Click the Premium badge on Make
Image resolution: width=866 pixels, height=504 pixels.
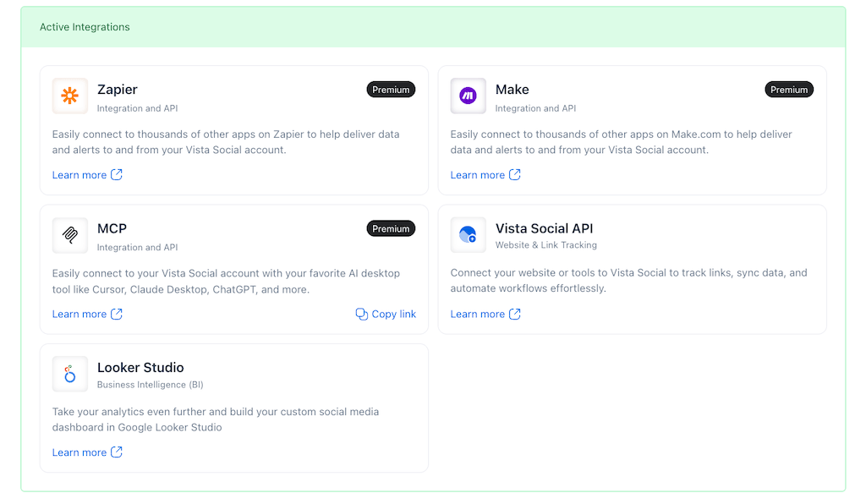pos(789,90)
